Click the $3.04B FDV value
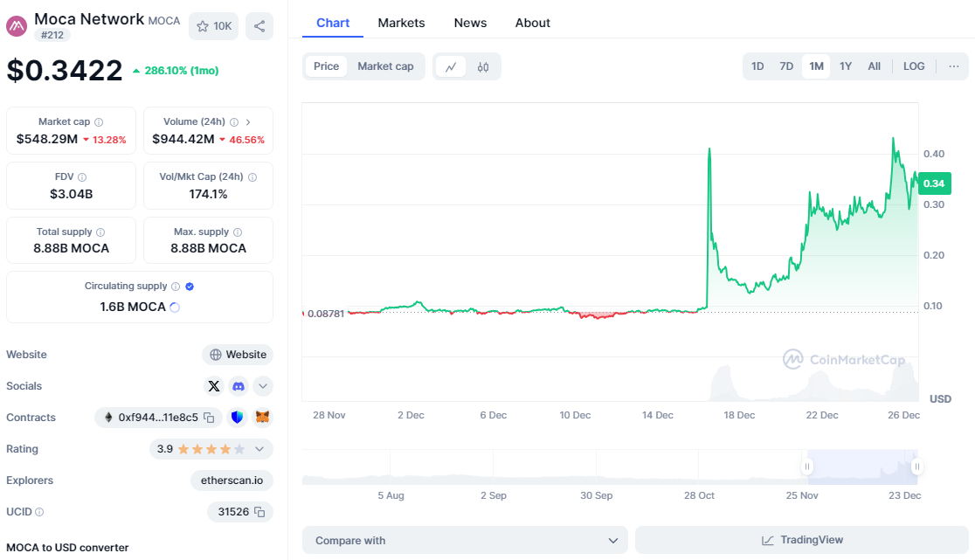Screen dimensions: 975x560 pos(72,194)
